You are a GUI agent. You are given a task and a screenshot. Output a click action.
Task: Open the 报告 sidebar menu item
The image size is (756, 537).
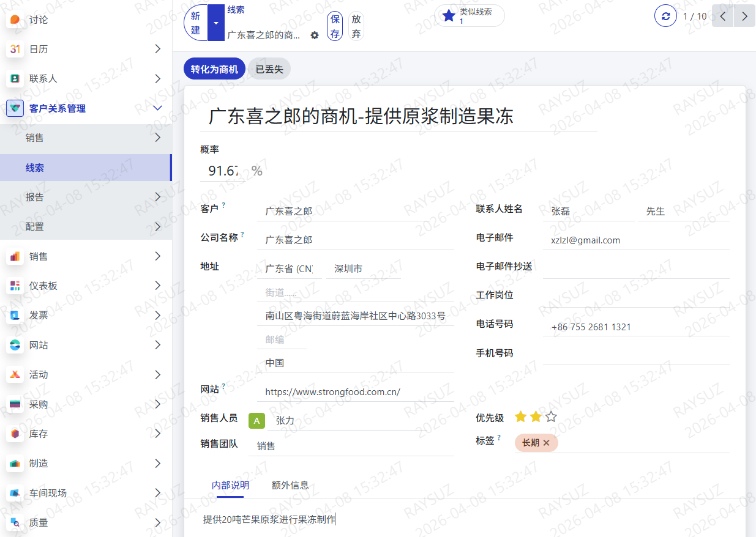(86, 197)
